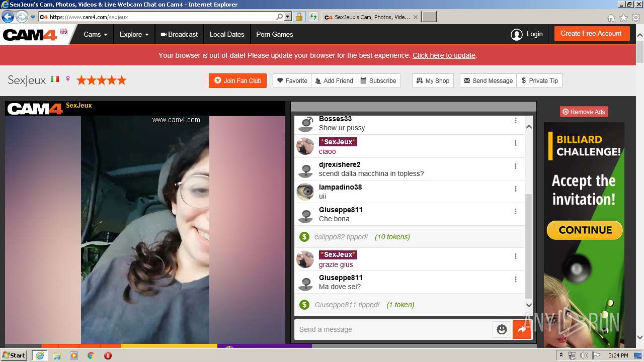
Task: Click the UK flag language selector
Action: [63, 31]
